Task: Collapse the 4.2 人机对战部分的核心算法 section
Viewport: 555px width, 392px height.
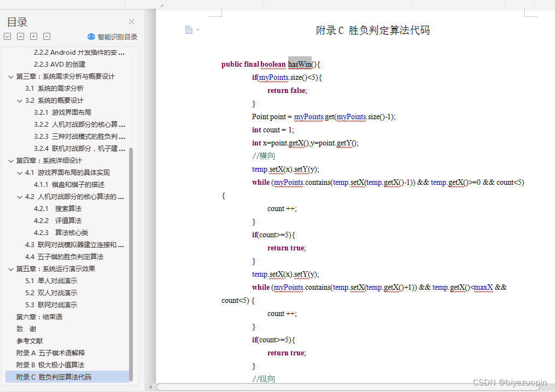Action: point(20,197)
